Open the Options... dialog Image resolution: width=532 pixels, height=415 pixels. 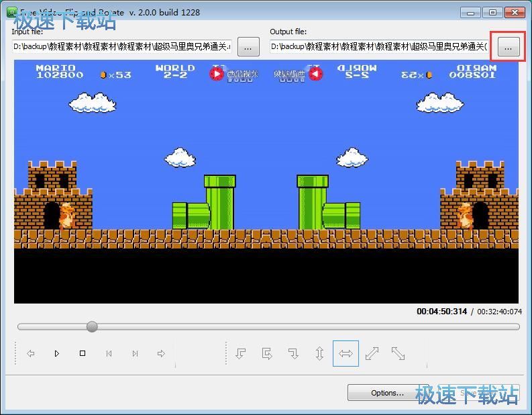click(x=388, y=393)
